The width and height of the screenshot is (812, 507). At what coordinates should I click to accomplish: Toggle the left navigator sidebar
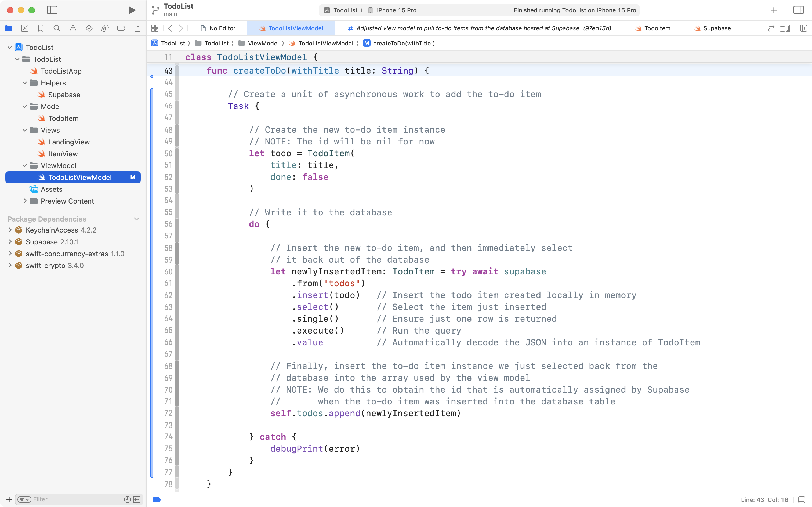tap(52, 10)
